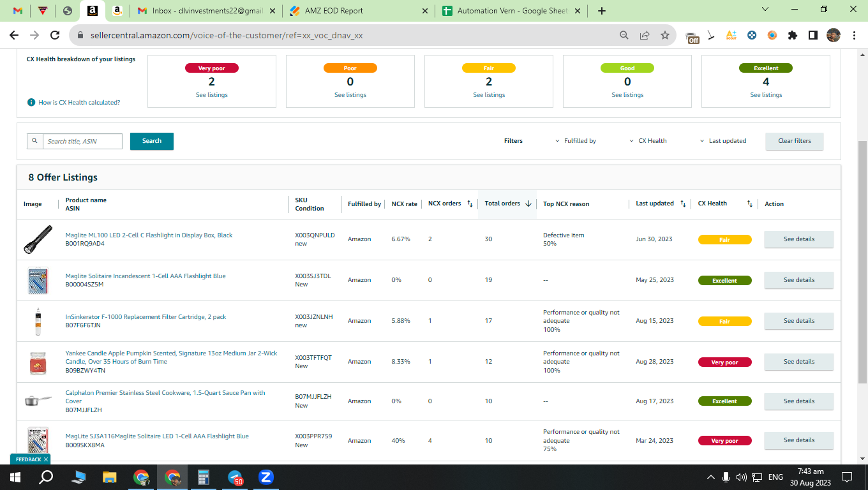Open the Windows notification center

847,477
